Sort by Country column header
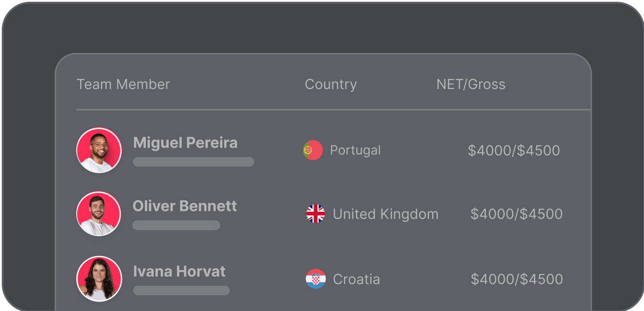This screenshot has width=644, height=311. [x=330, y=84]
